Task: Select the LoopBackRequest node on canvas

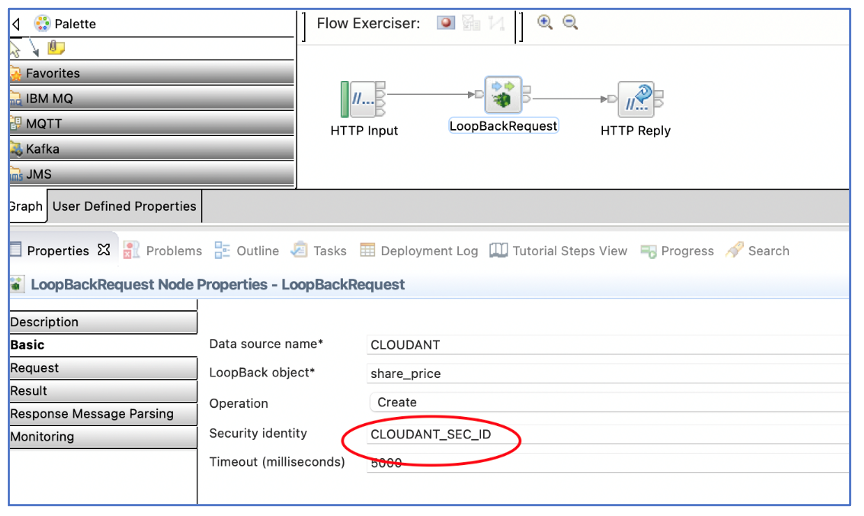Action: point(503,95)
